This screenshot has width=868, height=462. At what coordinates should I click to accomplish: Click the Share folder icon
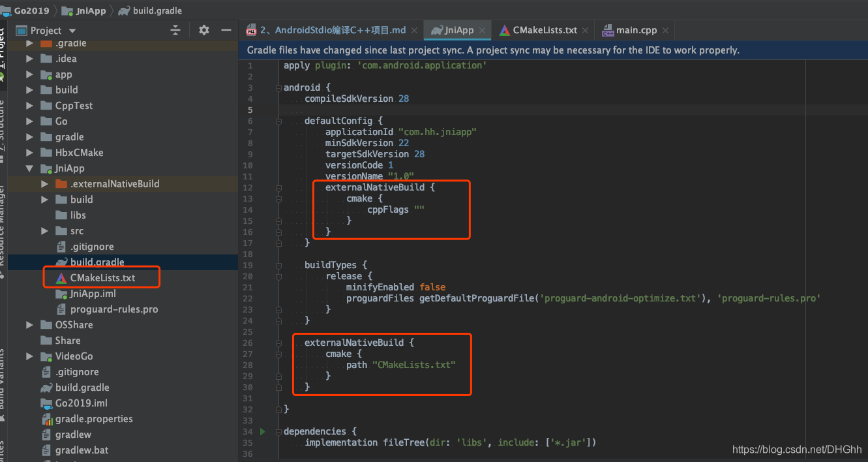pos(46,341)
